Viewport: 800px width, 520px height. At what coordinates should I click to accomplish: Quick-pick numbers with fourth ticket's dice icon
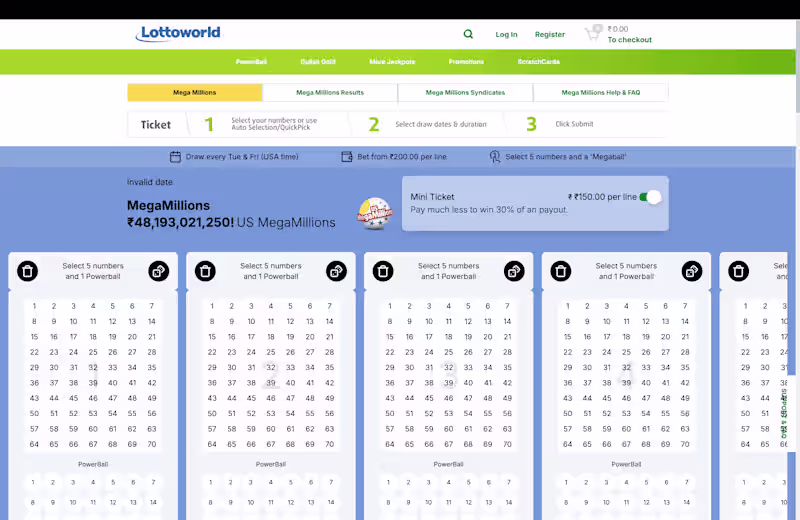point(692,271)
